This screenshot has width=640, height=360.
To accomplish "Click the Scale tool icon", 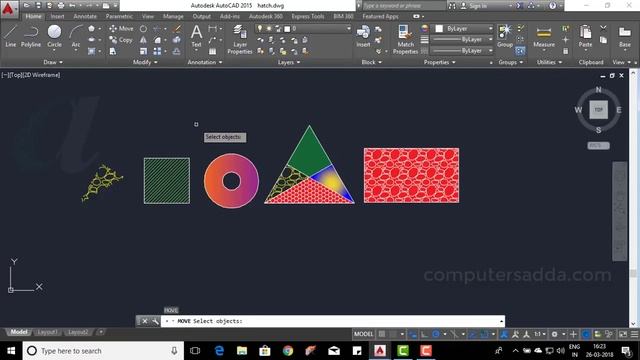I will 143,51.
